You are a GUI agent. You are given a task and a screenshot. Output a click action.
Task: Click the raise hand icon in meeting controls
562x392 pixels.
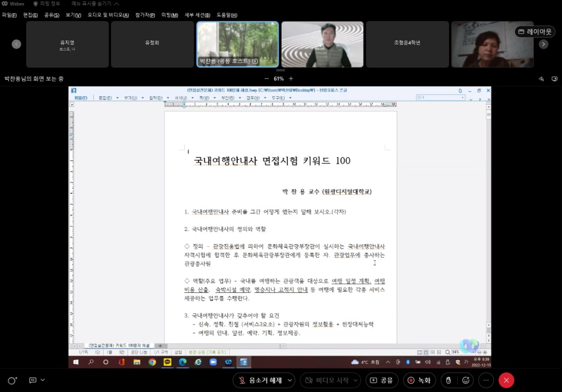pyautogui.click(x=448, y=380)
